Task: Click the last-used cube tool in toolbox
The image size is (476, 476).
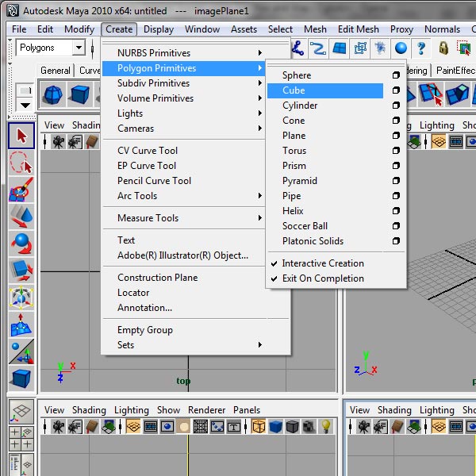Action: (x=21, y=378)
